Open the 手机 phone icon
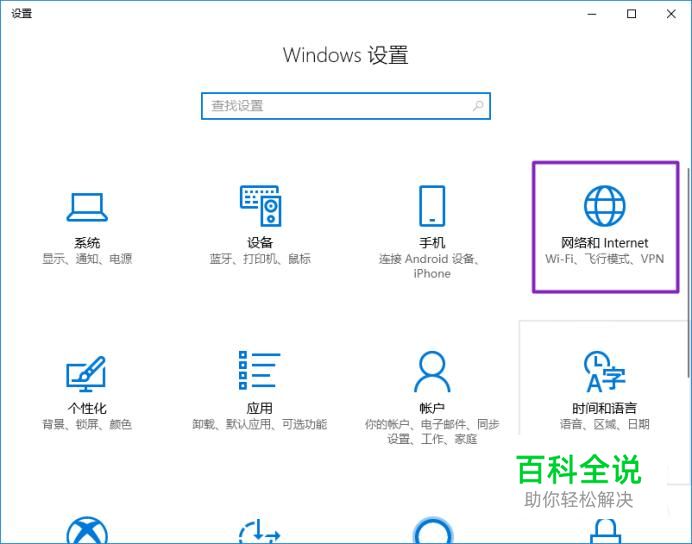Screen dimensions: 692x544 coord(432,206)
